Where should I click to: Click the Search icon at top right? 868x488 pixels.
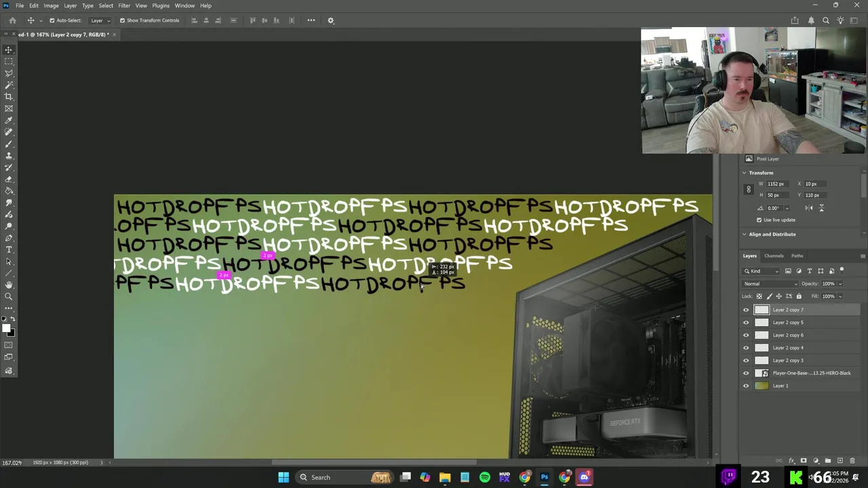[826, 20]
